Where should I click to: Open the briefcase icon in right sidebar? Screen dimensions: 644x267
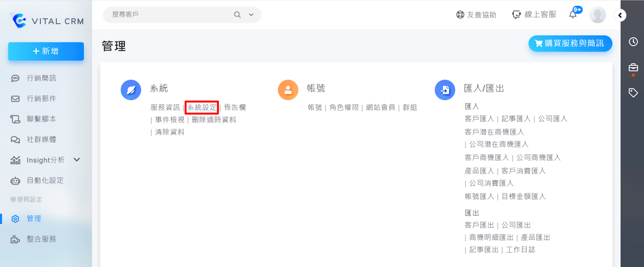tap(633, 68)
